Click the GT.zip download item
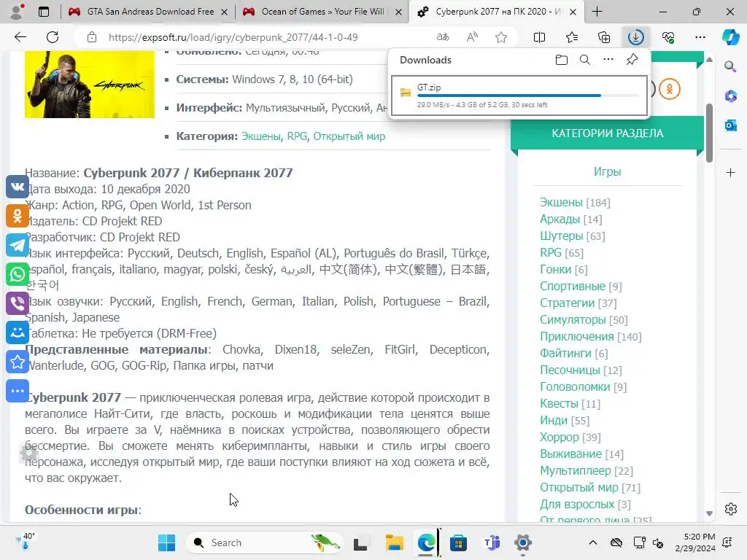 tap(519, 96)
